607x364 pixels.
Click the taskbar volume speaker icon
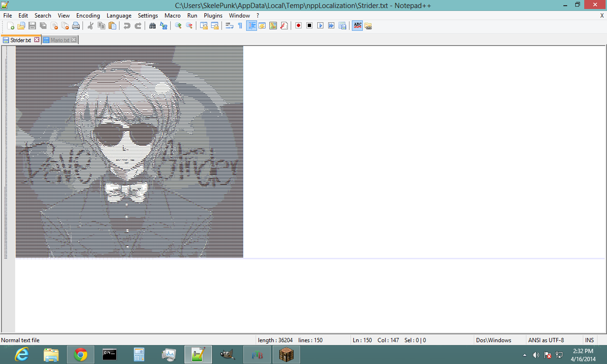coord(536,355)
